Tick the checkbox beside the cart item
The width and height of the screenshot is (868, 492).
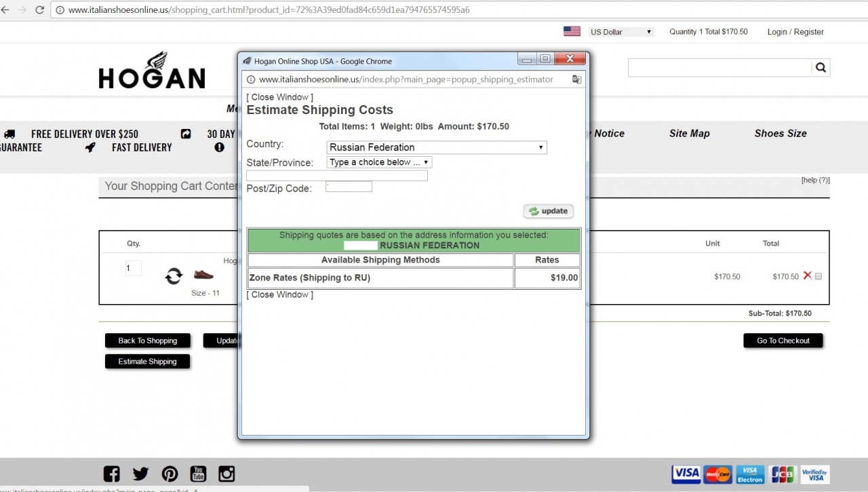click(x=818, y=276)
